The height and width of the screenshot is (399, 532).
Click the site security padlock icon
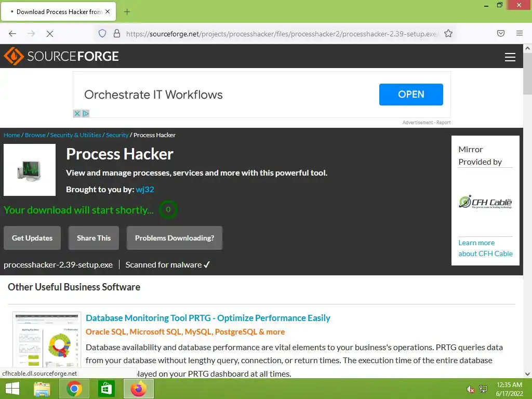pos(117,33)
